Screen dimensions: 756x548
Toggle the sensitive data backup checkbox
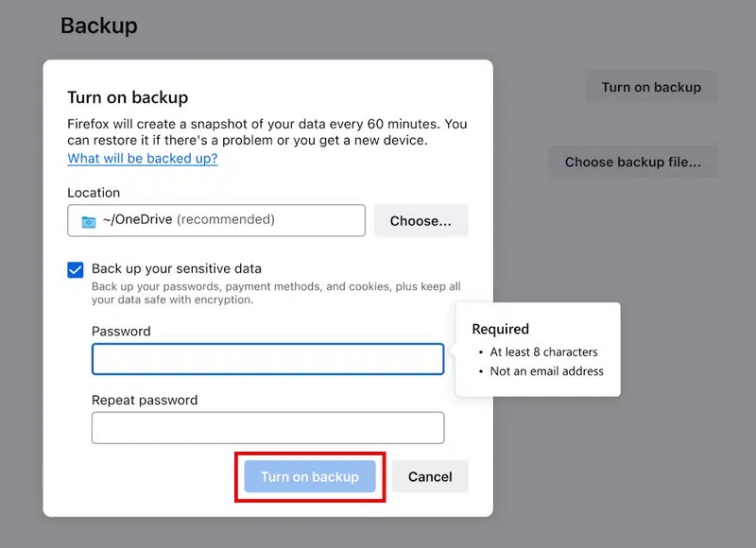76,269
